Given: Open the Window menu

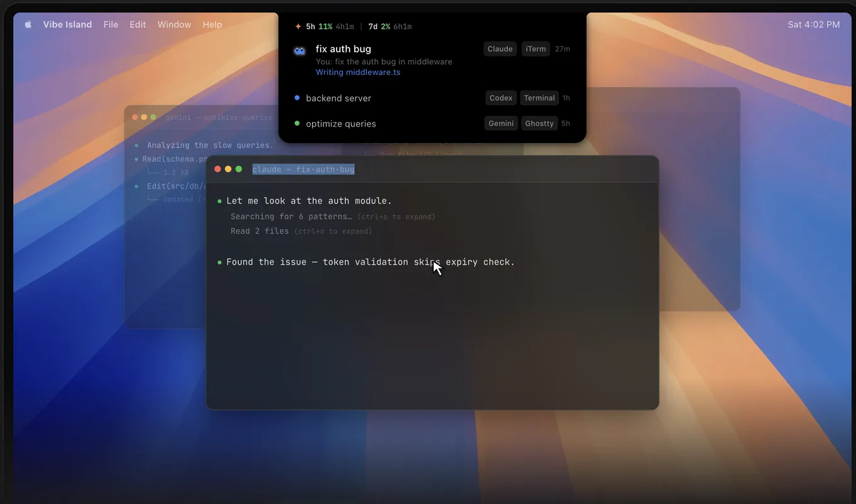Looking at the screenshot, I should tap(174, 25).
